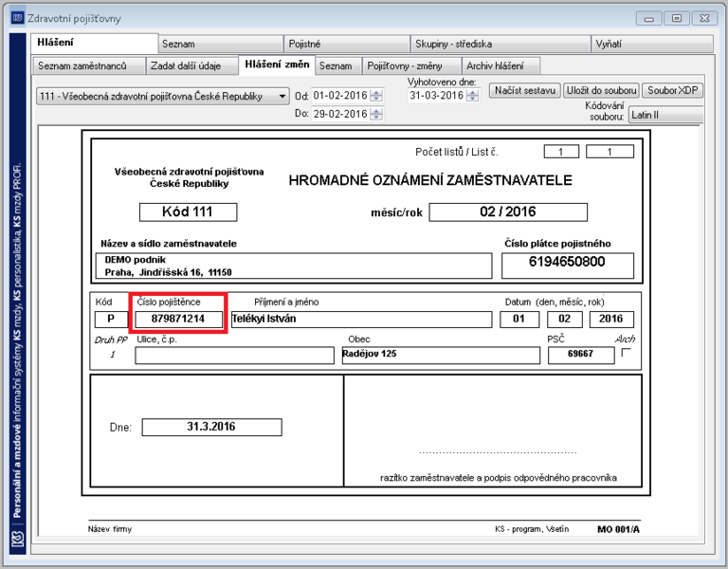The width and height of the screenshot is (728, 569).
Task: Select the Pojišťovny - změny sub-tab
Action: point(411,66)
